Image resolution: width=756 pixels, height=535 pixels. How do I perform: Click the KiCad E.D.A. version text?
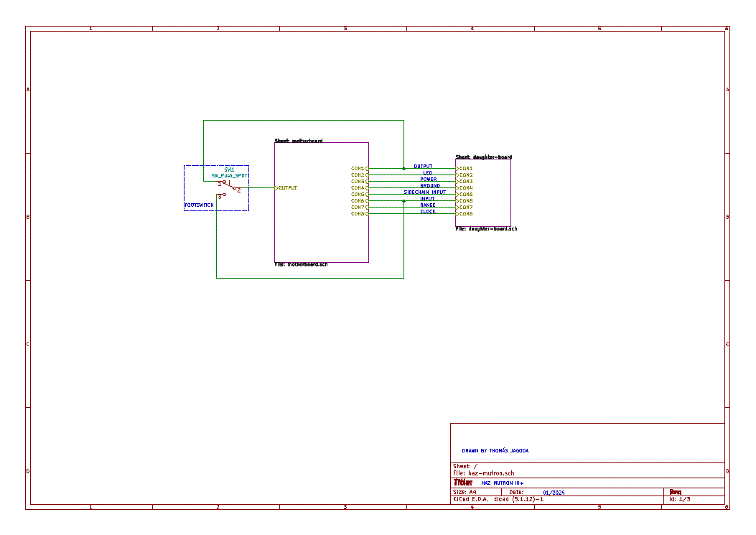pyautogui.click(x=498, y=499)
